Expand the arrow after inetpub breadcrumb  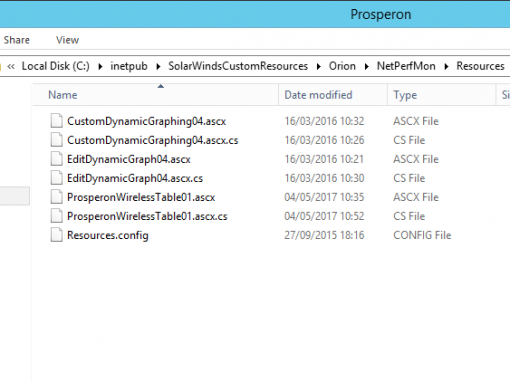point(158,66)
